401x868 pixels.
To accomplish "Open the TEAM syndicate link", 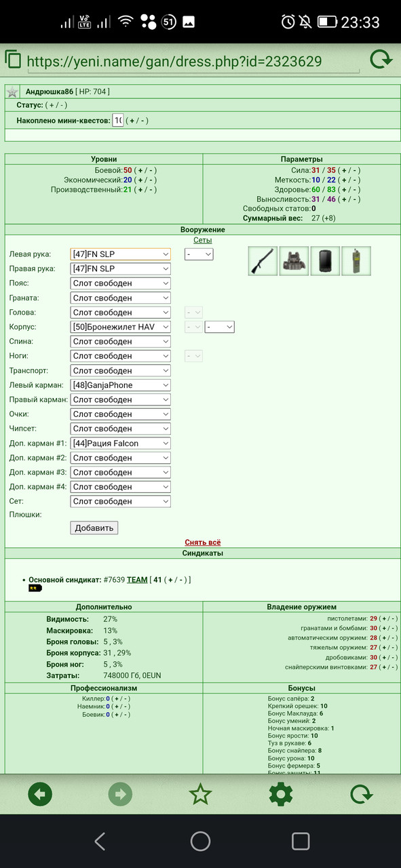I will point(137,580).
